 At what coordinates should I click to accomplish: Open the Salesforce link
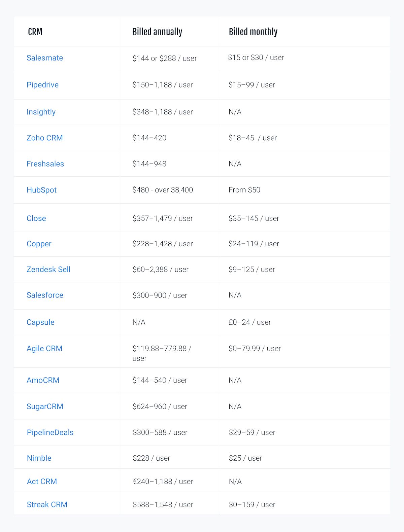(x=45, y=295)
